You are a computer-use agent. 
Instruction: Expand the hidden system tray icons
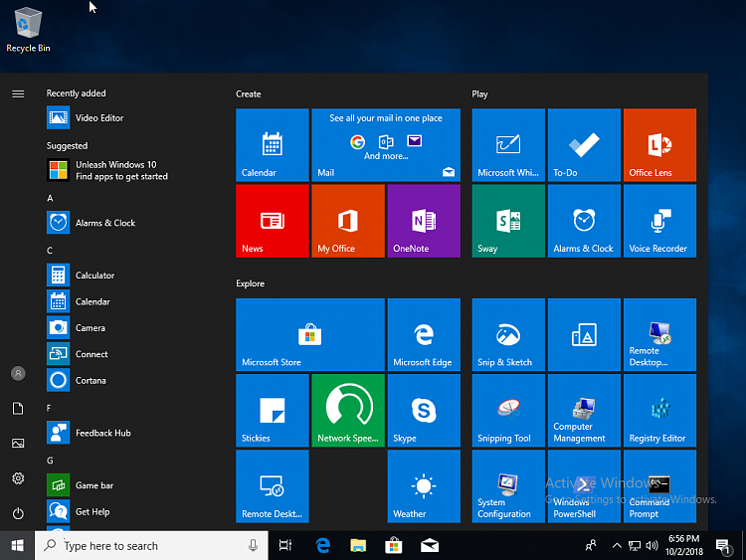[617, 546]
